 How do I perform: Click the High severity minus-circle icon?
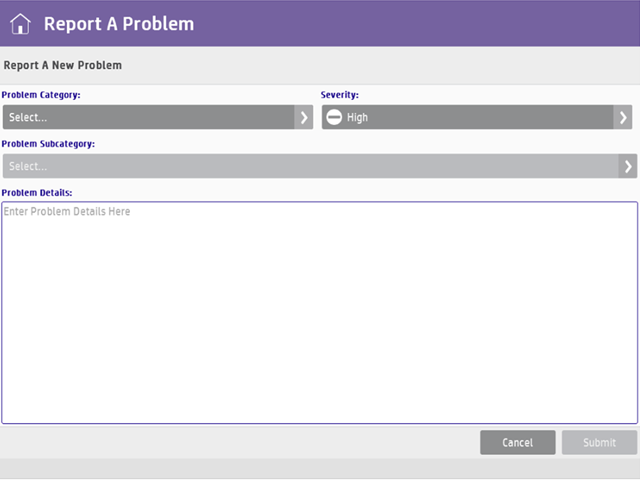(x=334, y=117)
